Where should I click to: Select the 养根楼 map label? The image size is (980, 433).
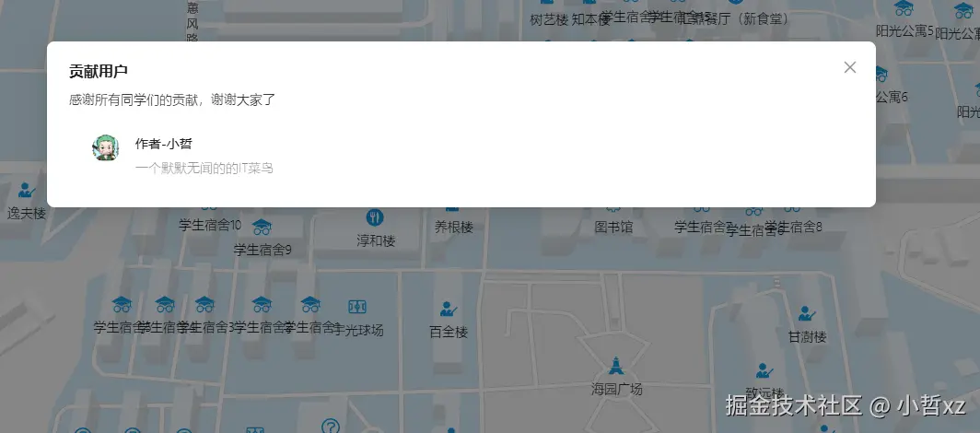pos(454,227)
